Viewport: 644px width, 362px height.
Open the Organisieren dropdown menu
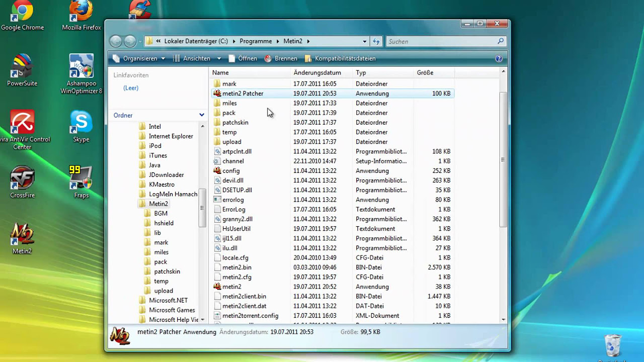pos(139,58)
